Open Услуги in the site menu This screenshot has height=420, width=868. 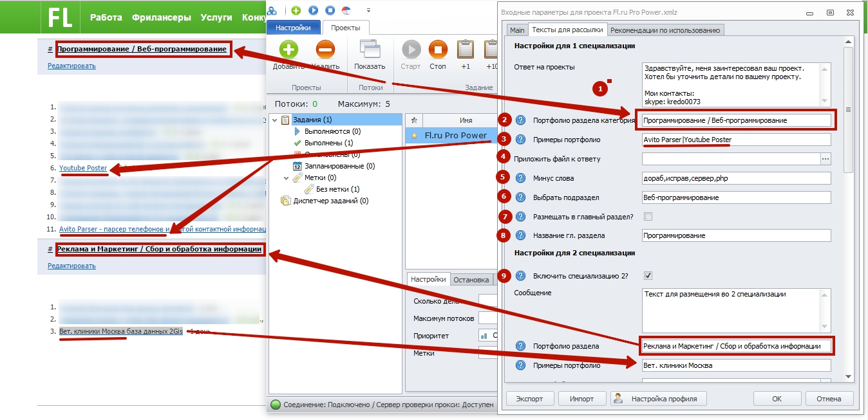[216, 17]
